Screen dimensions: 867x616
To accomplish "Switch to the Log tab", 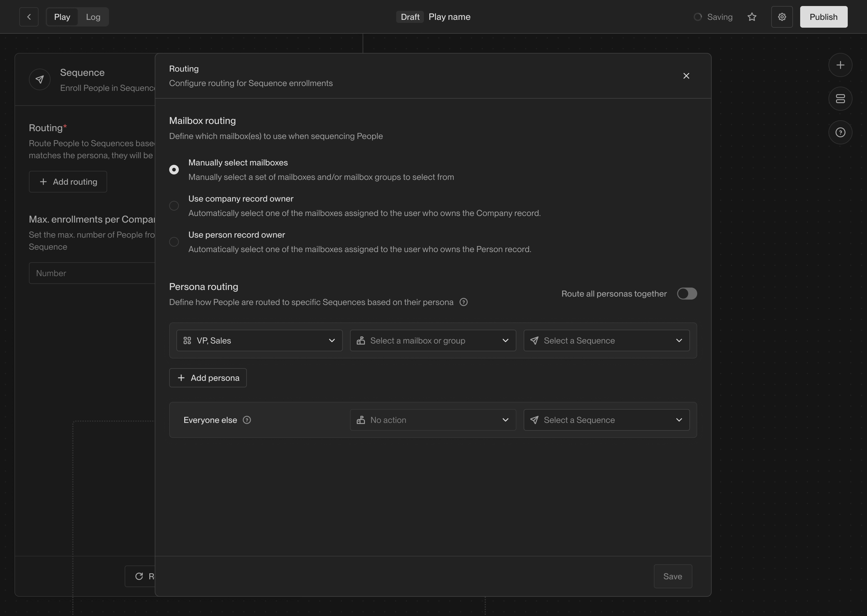I will [x=93, y=17].
